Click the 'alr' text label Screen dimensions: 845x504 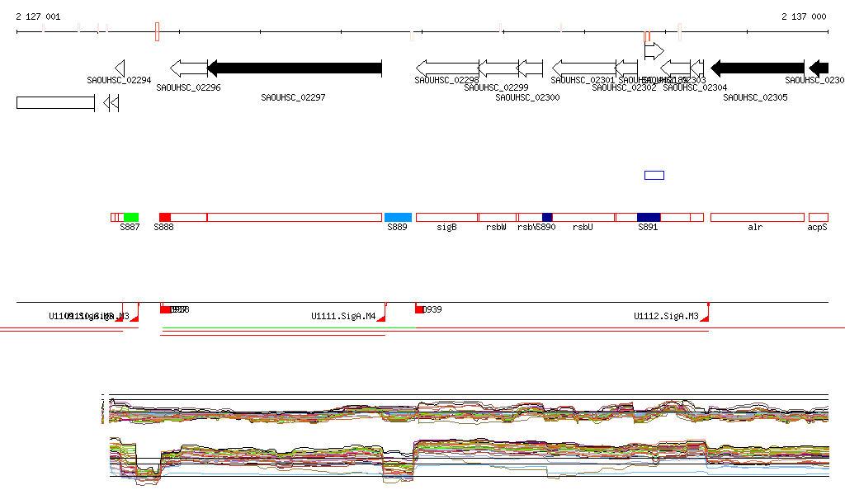755,227
